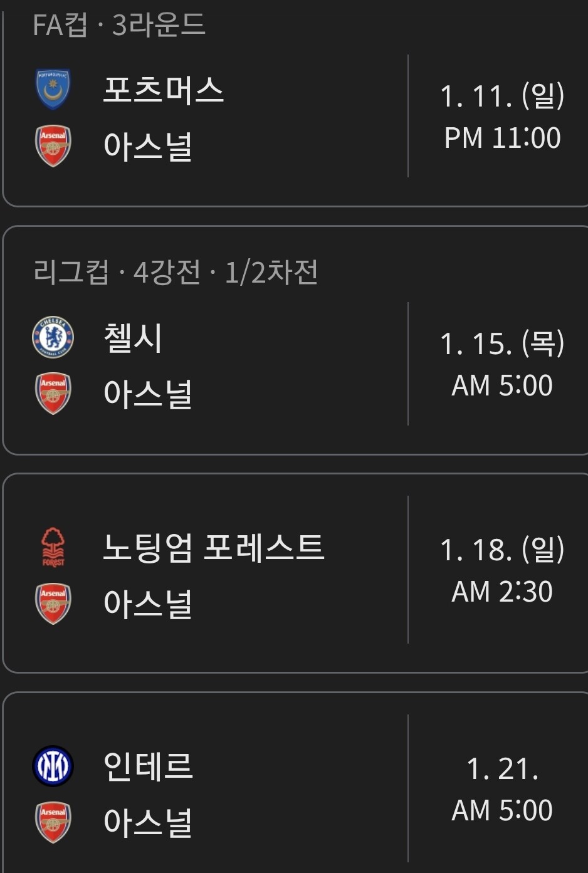Open the 인테르 team name
The height and width of the screenshot is (873, 588).
(x=148, y=766)
